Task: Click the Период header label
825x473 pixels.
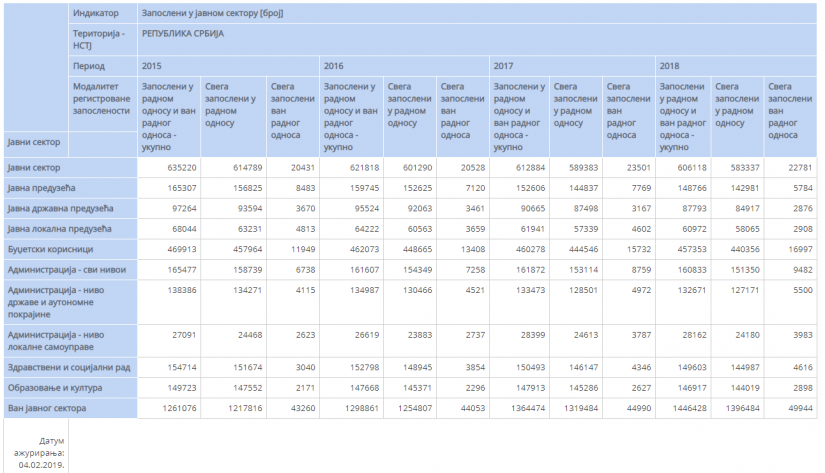Action: click(x=88, y=65)
